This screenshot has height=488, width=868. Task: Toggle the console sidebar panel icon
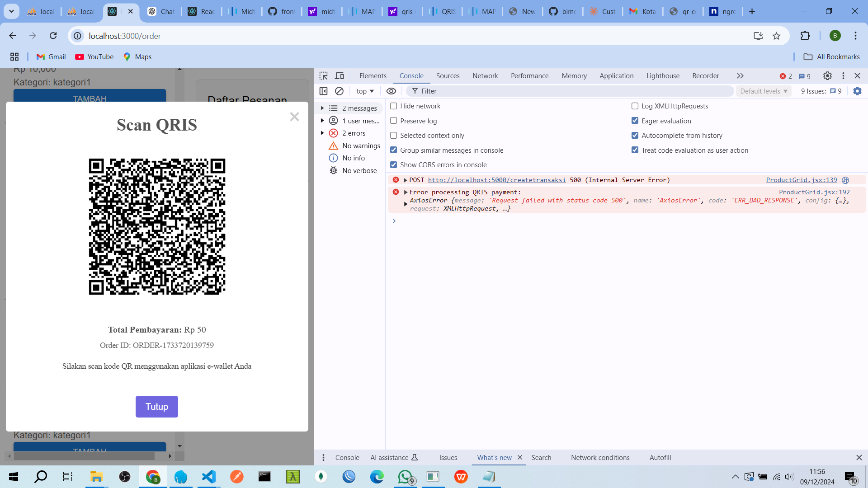tap(324, 91)
